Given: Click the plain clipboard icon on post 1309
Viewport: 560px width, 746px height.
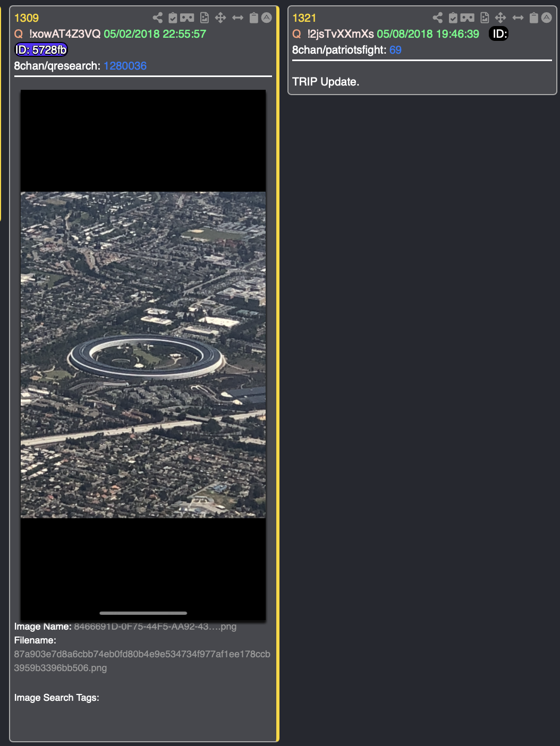Looking at the screenshot, I should 254,18.
